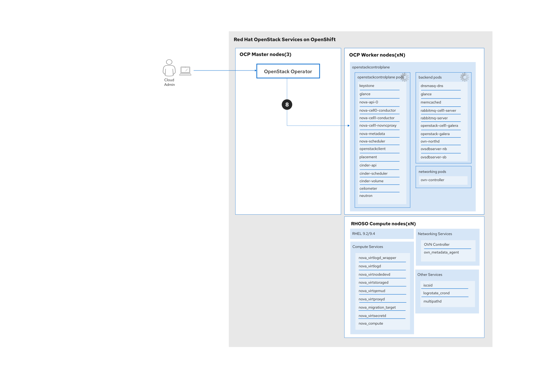Viewport: 554px width, 392px height.
Task: Click the RHOSO Compute nodes(xN) heading
Action: pos(383,224)
